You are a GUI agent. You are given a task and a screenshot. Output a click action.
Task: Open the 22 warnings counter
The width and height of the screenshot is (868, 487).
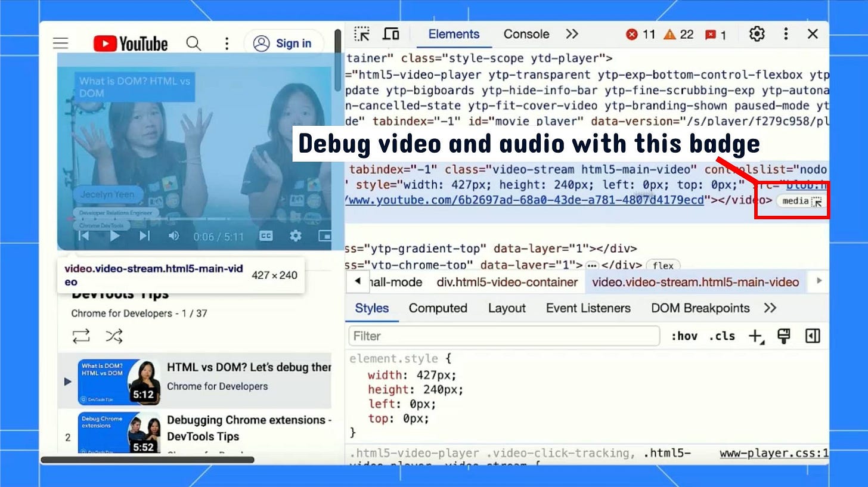click(679, 35)
